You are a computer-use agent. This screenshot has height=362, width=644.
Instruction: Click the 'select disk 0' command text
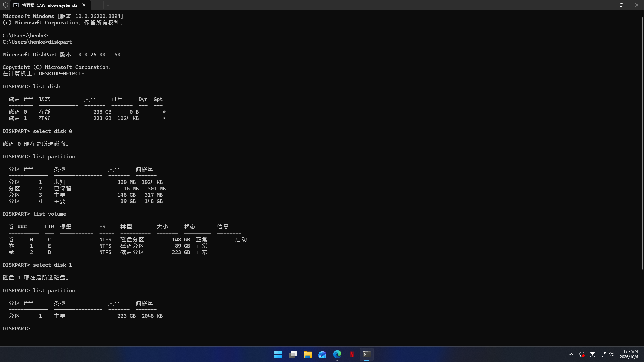tap(52, 131)
